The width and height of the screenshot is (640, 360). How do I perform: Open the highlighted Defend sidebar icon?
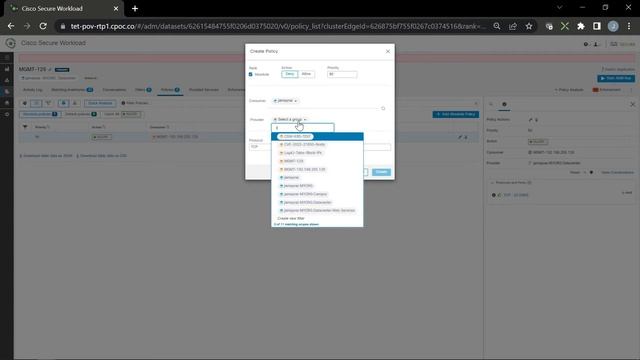tap(7, 92)
